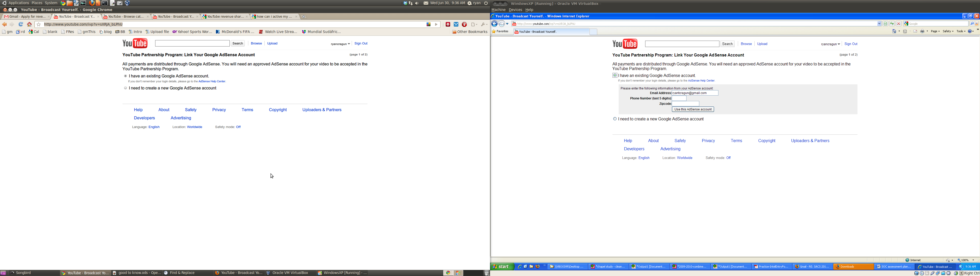Image resolution: width=980 pixels, height=276 pixels.
Task: Open the IE recent pages dropdown arrow
Action: (x=507, y=24)
